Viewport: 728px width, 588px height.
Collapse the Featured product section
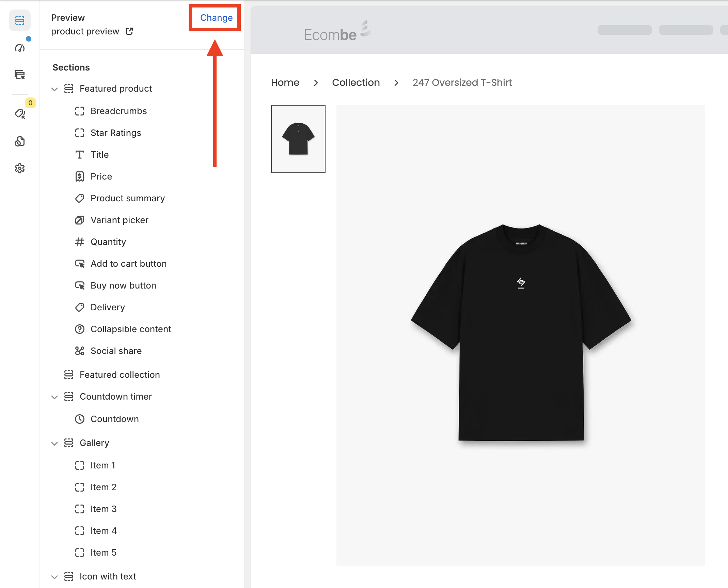tap(54, 89)
